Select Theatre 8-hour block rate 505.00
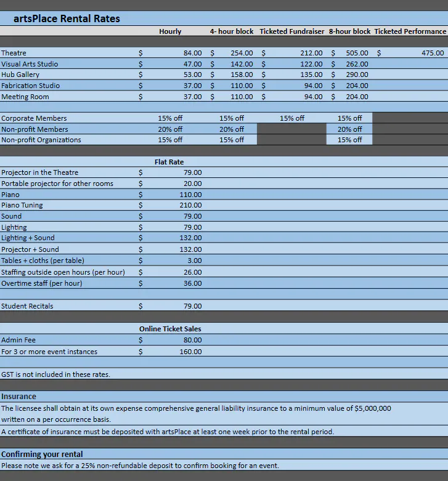448x481 pixels. (357, 53)
